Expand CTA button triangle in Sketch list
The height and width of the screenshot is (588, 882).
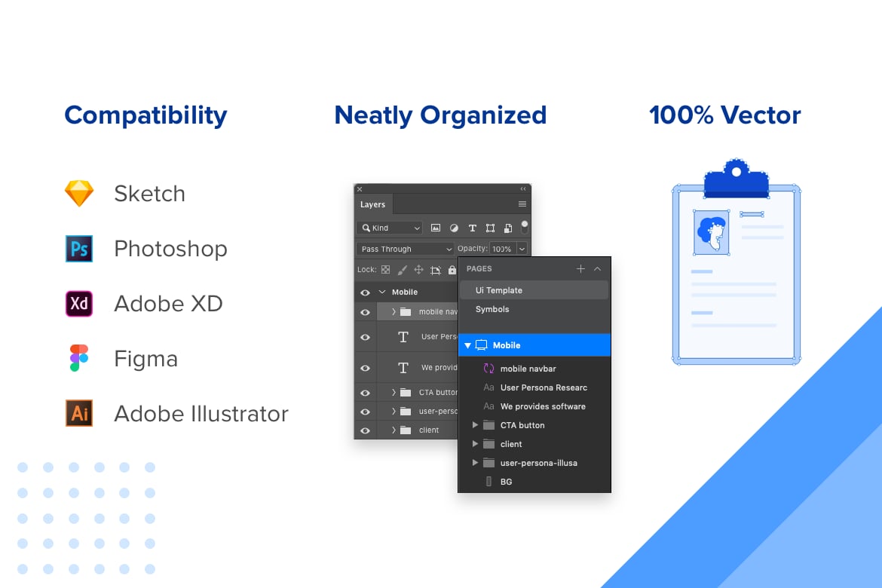(x=475, y=425)
